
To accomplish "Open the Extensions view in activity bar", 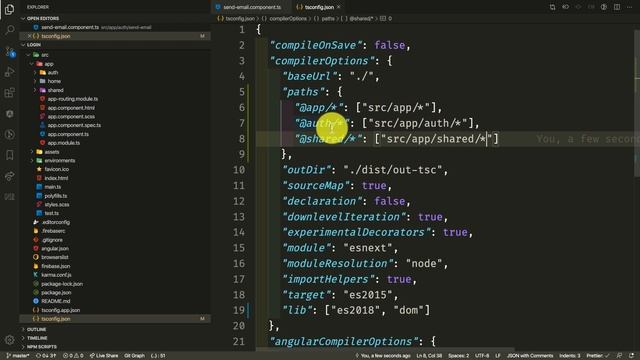I will [x=9, y=93].
